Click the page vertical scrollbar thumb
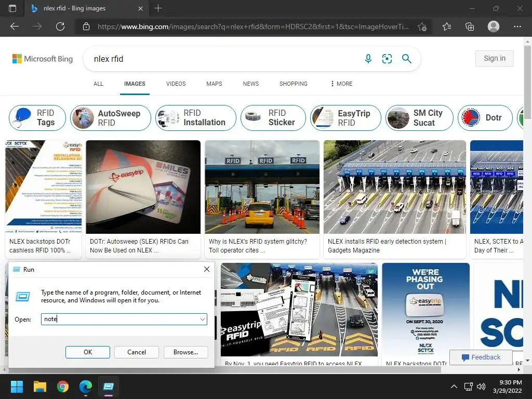The image size is (532, 399). coord(527,83)
